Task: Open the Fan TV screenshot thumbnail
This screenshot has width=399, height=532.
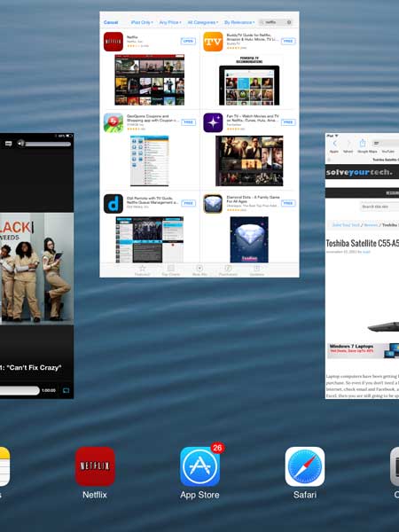Action: (x=249, y=160)
